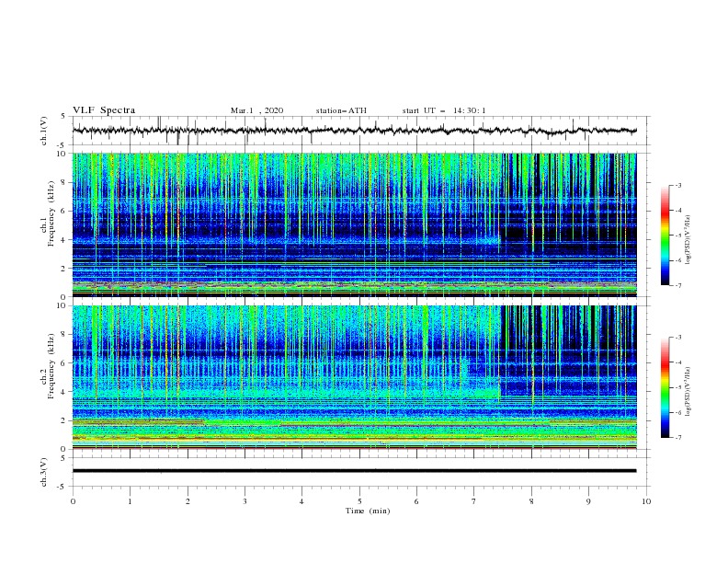Click the ch.3 flat black voltage trace

[354, 471]
